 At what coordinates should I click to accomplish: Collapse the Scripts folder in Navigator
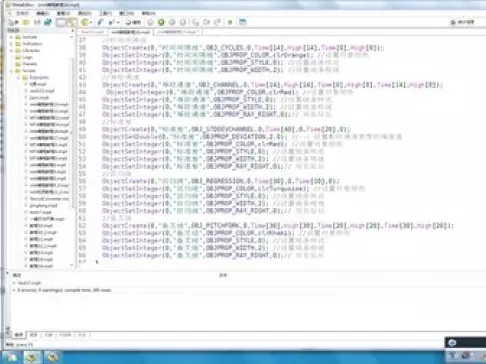click(x=11, y=71)
